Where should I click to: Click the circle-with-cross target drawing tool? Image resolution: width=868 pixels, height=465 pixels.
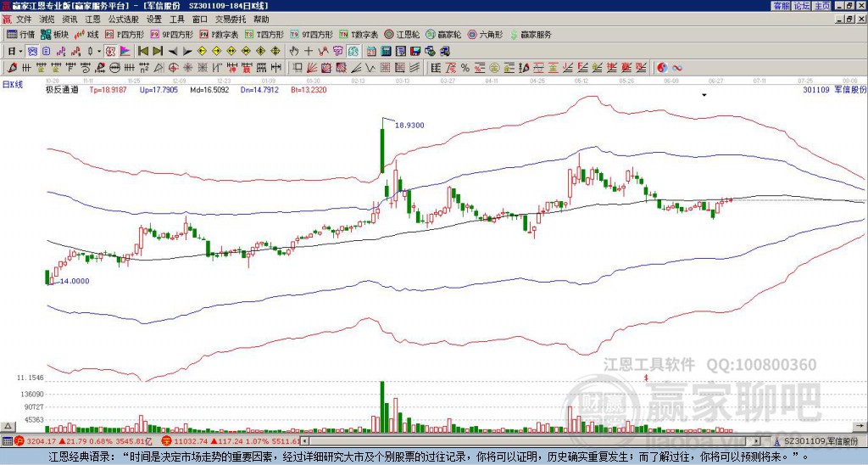(173, 68)
